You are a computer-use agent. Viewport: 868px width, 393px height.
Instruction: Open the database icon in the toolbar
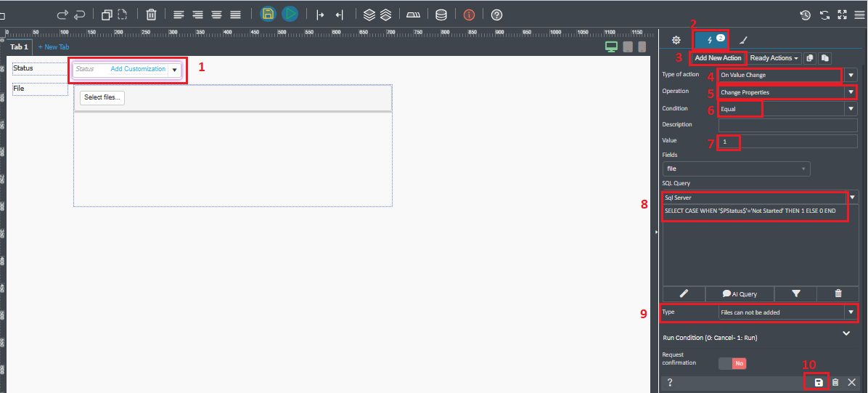point(441,15)
